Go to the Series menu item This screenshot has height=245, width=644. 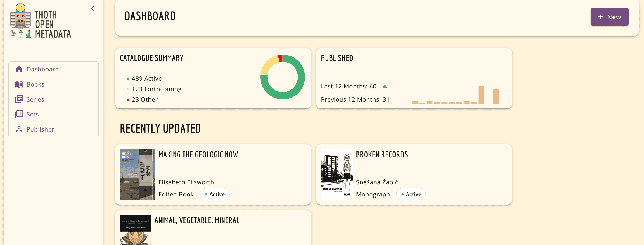click(35, 99)
